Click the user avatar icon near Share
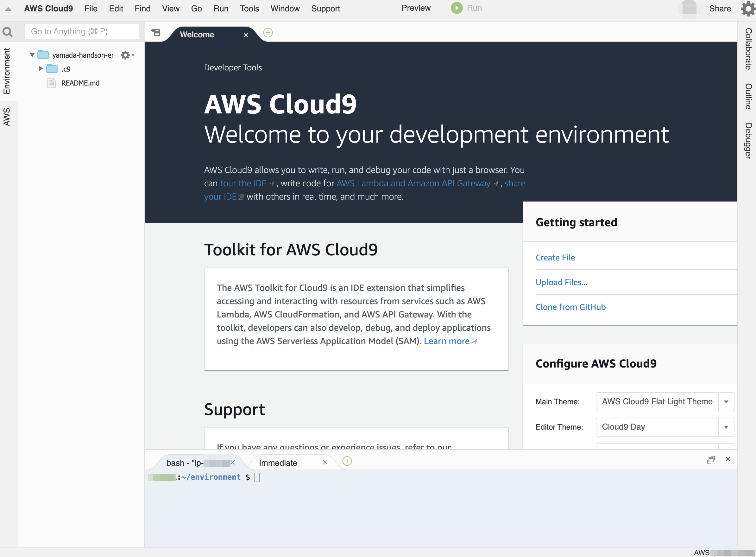Image resolution: width=756 pixels, height=557 pixels. pyautogui.click(x=689, y=9)
